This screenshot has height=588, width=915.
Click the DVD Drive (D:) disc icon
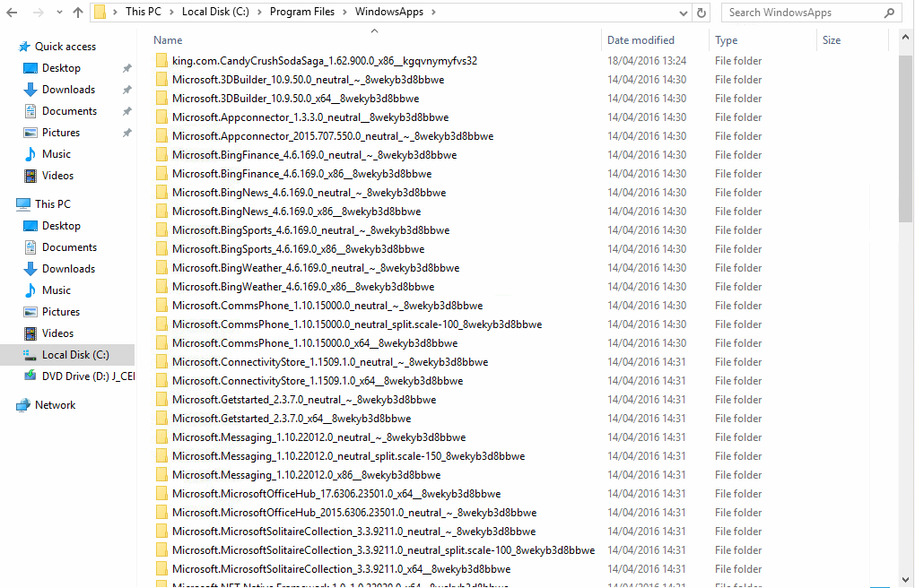(x=30, y=376)
